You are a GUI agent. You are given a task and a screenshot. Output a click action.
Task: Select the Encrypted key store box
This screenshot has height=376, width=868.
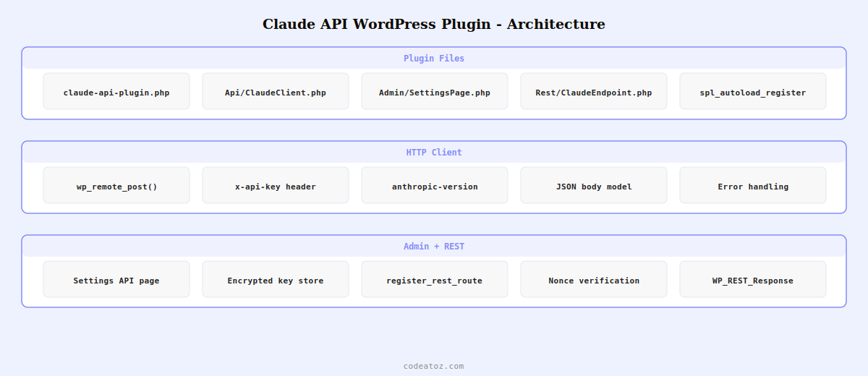pos(276,279)
